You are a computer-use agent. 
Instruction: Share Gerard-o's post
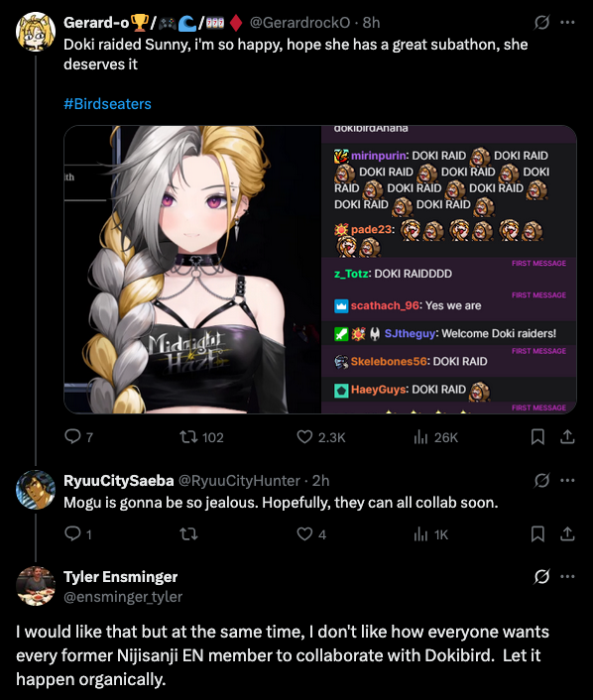567,436
